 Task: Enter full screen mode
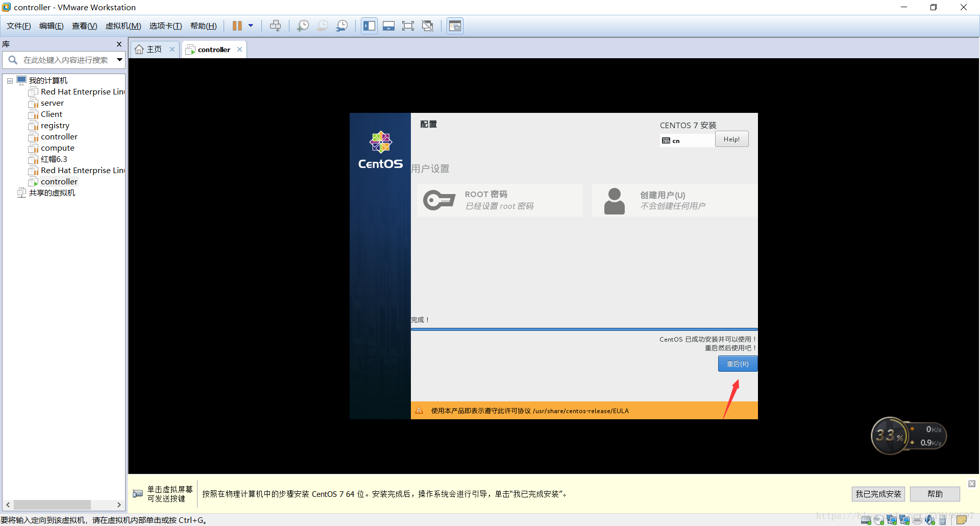[408, 26]
